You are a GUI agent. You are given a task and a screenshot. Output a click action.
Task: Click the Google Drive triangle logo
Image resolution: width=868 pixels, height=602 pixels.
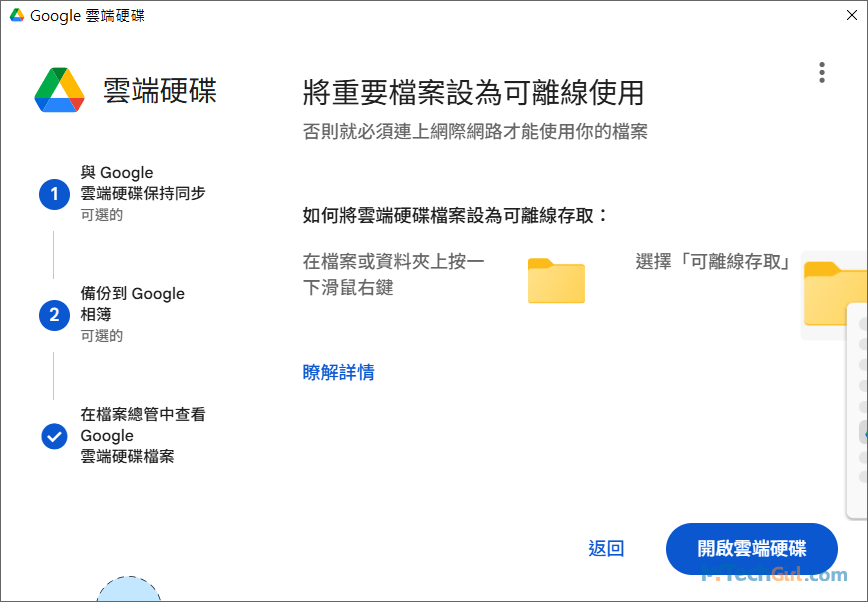(x=60, y=90)
